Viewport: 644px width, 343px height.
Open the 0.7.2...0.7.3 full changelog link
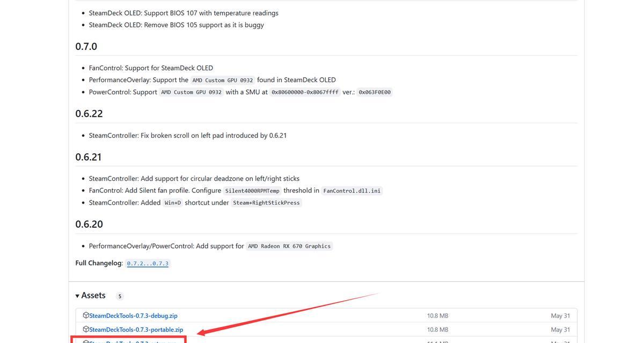click(148, 263)
